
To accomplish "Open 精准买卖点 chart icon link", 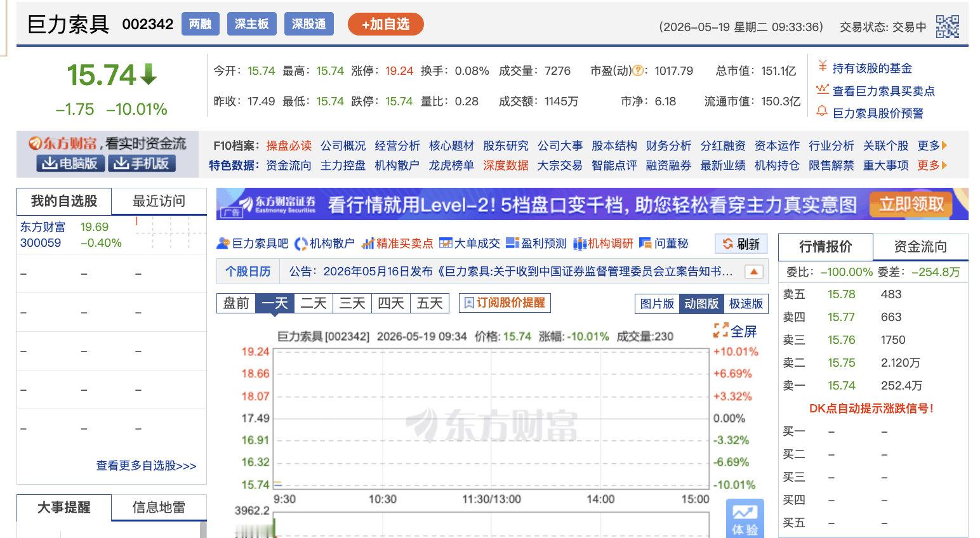I will (397, 244).
